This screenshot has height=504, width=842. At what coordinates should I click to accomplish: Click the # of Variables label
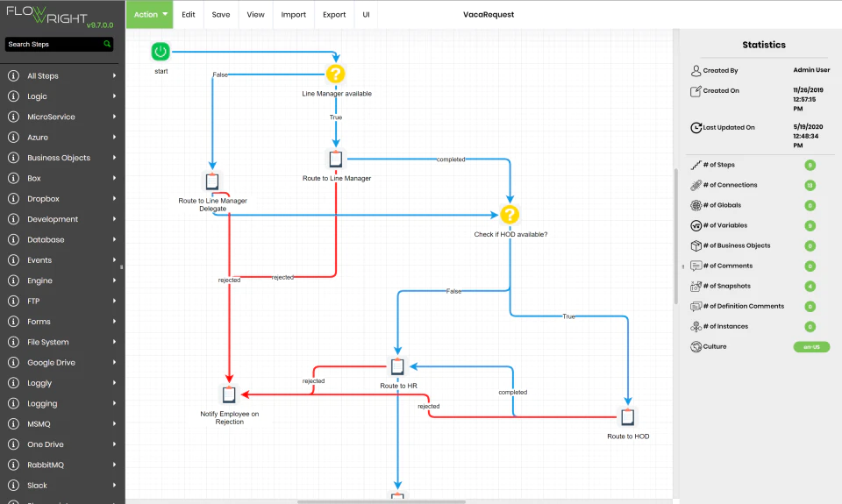coord(725,225)
